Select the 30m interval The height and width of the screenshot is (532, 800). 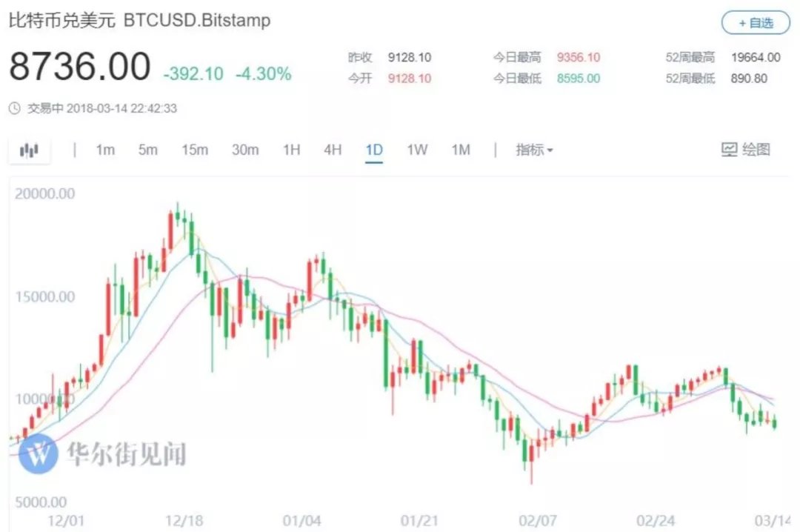(245, 150)
